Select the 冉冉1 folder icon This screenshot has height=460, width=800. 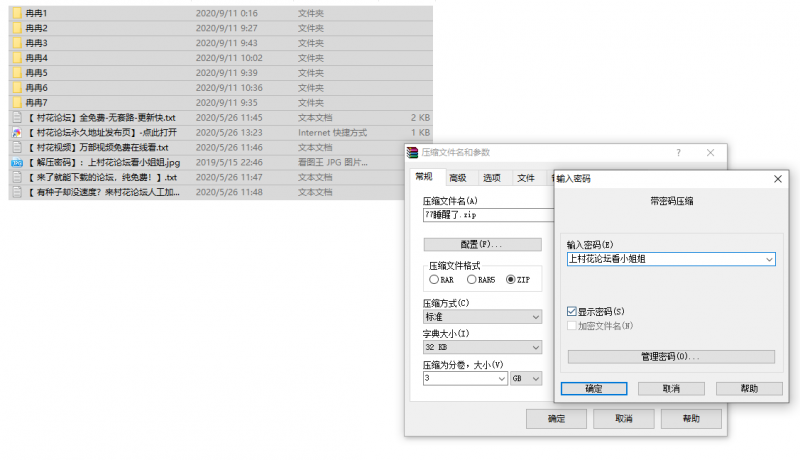[x=16, y=13]
